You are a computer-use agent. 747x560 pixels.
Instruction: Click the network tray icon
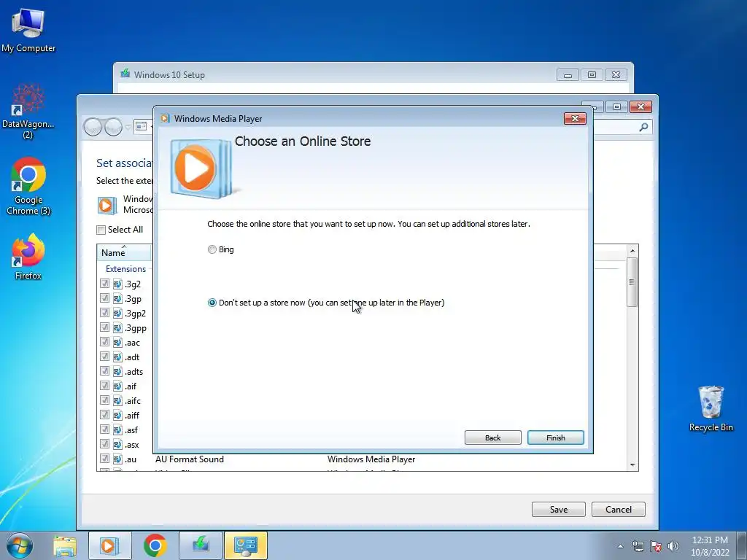click(638, 546)
